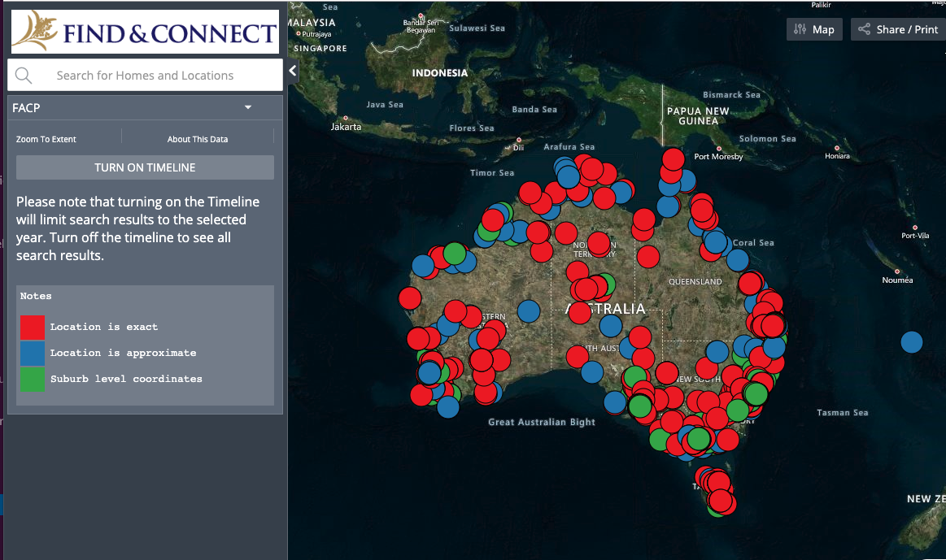Select Zoom To Extent
Image resolution: width=946 pixels, height=560 pixels.
pyautogui.click(x=46, y=139)
